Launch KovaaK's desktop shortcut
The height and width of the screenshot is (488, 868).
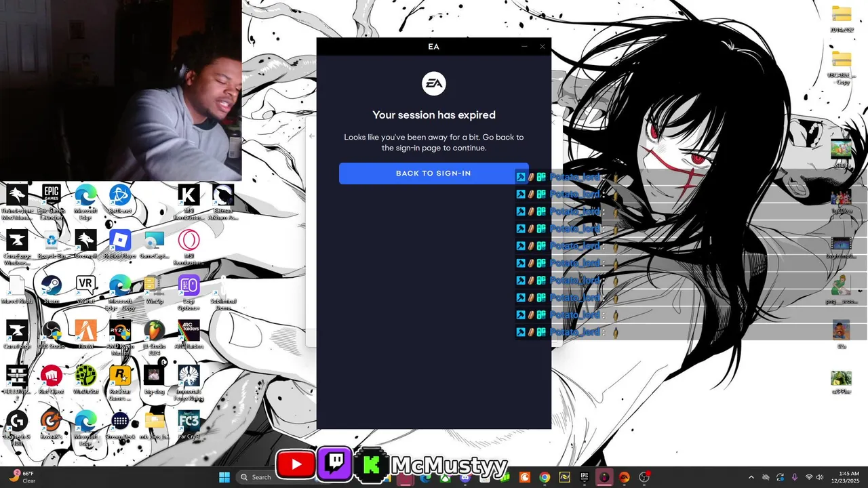pos(52,425)
